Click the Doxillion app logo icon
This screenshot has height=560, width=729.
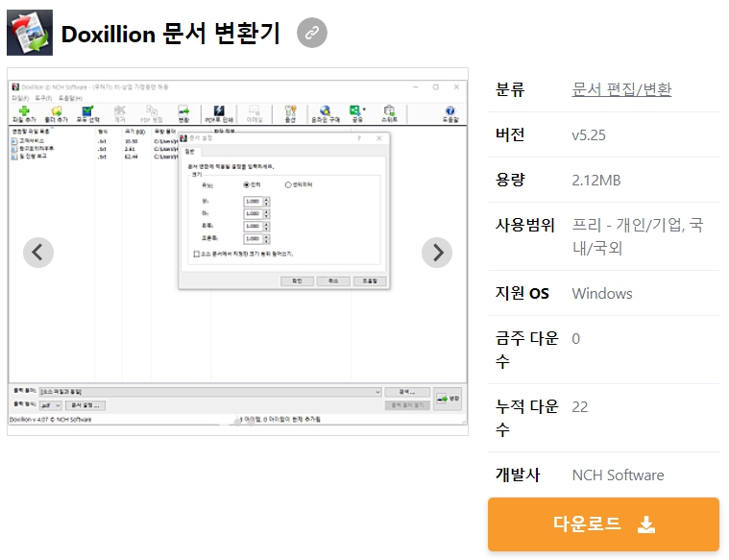[30, 33]
